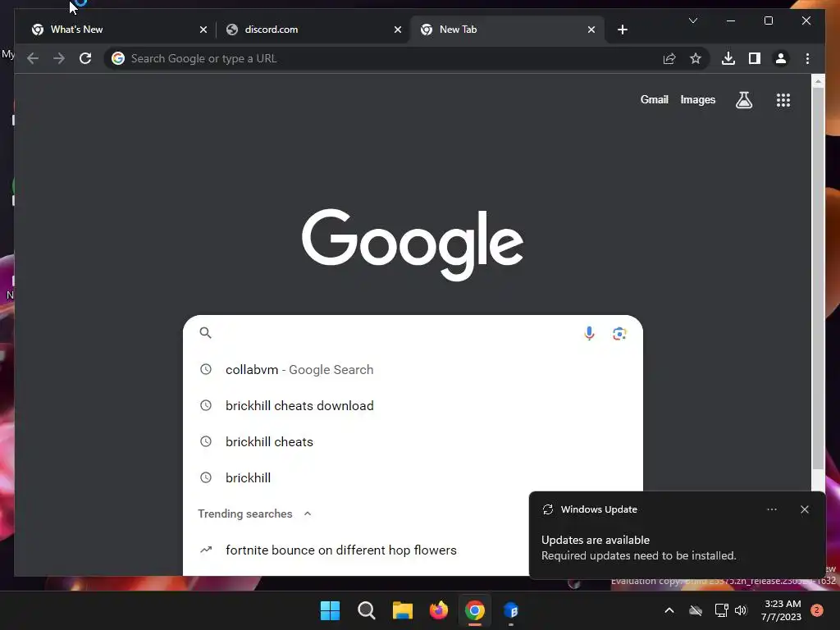Open the Images link

click(x=697, y=99)
